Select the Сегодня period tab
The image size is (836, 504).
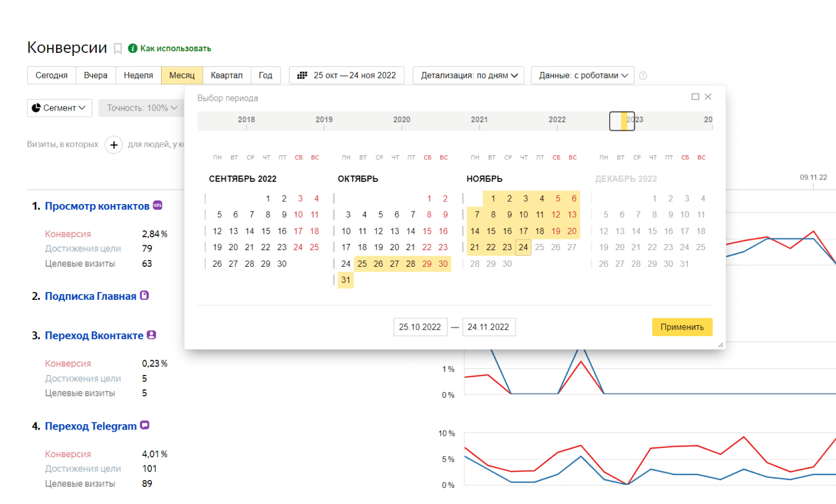click(52, 76)
